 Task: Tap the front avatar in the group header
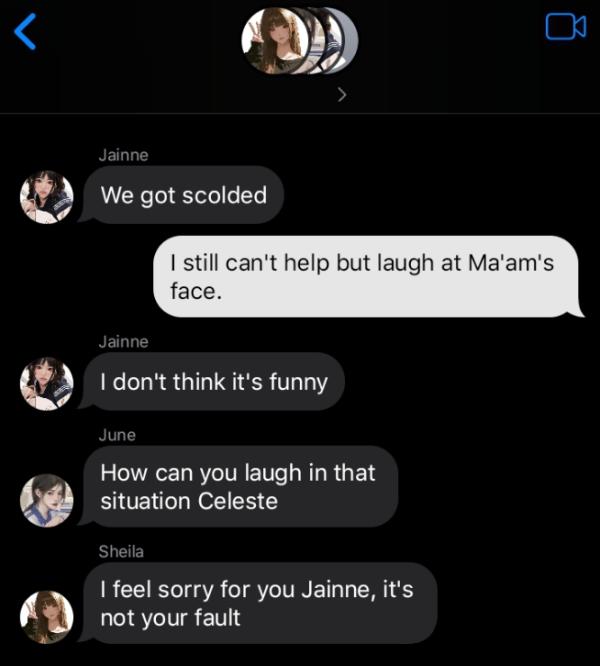(274, 42)
